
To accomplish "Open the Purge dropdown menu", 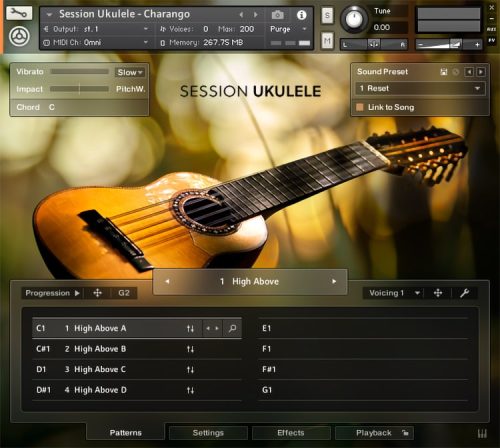I will 288,29.
